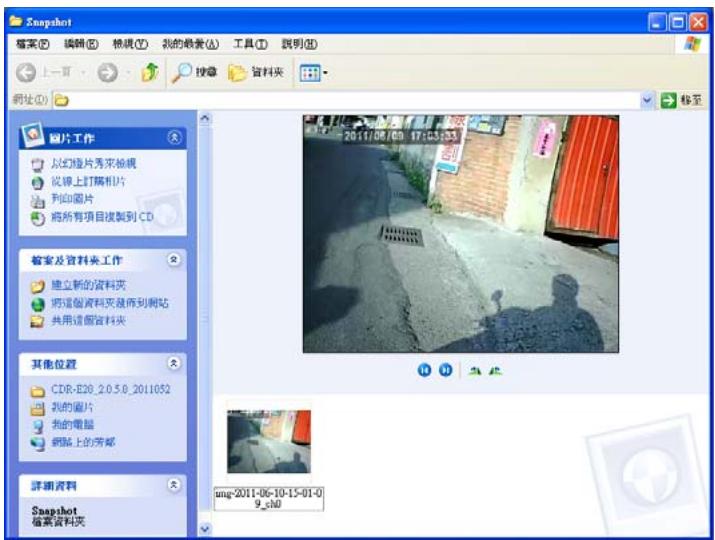
Task: Close the Snapshot window
Action: 698,22
